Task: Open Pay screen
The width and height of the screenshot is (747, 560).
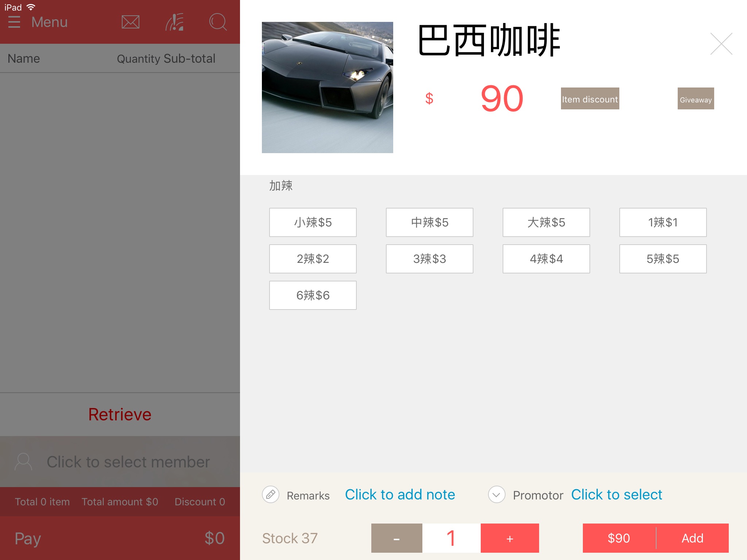Action: (28, 538)
